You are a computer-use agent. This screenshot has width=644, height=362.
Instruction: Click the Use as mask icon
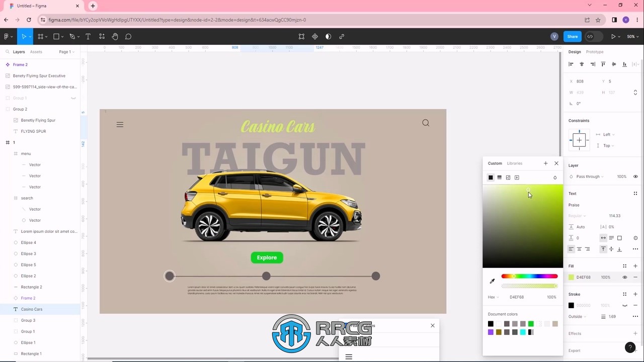click(x=328, y=37)
